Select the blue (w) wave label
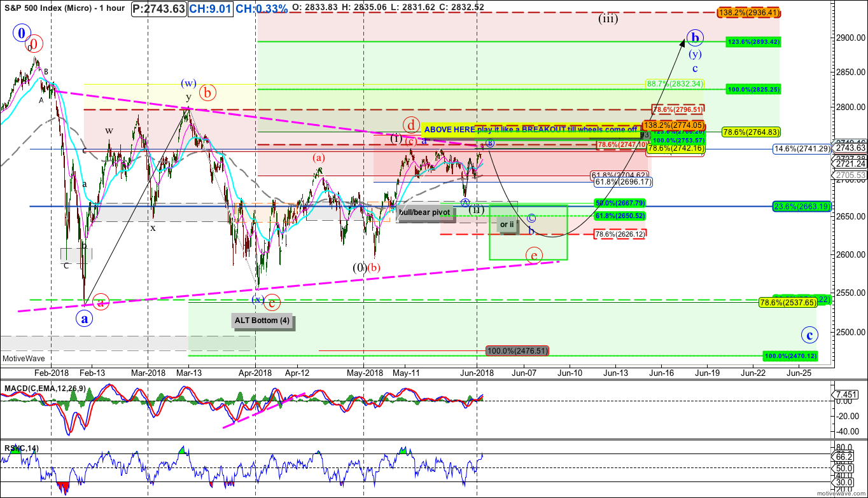The height and width of the screenshot is (498, 868). [188, 83]
